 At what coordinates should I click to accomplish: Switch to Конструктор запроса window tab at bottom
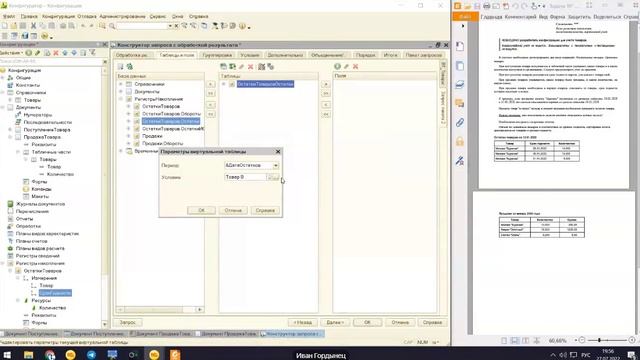coord(291,334)
